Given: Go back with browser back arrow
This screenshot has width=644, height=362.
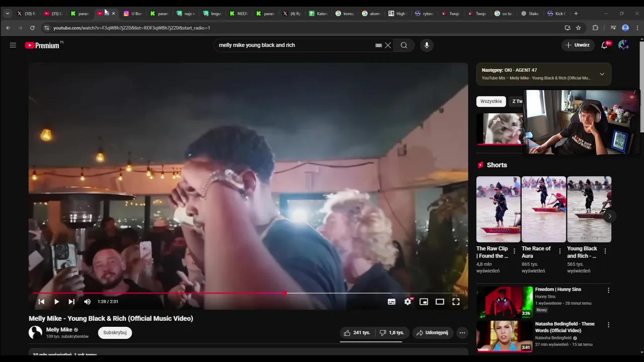Looking at the screenshot, I should pyautogui.click(x=8, y=28).
